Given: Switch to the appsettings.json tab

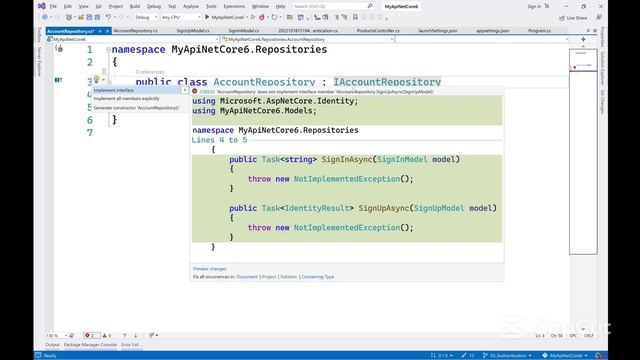Looking at the screenshot, I should (x=493, y=31).
